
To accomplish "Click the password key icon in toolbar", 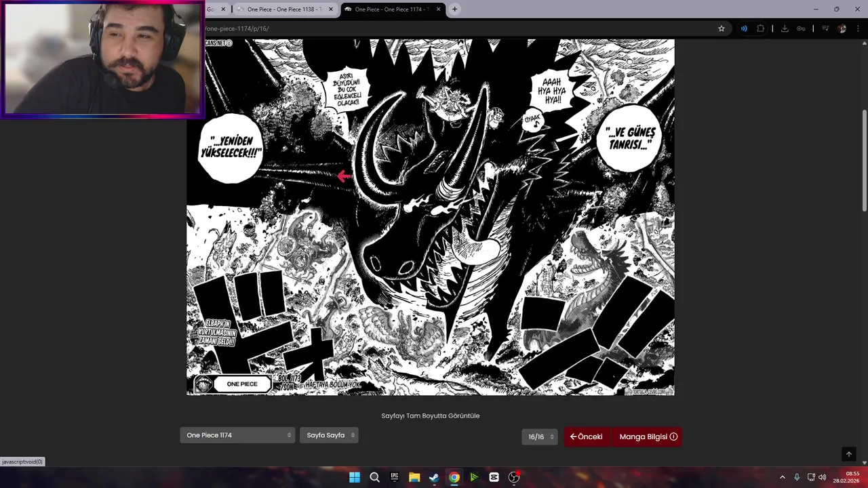I will point(801,28).
